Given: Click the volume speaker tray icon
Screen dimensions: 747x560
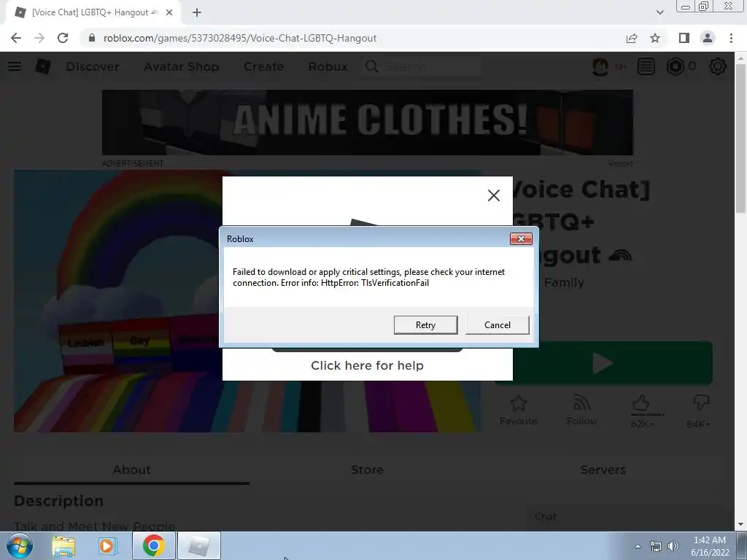Looking at the screenshot, I should point(673,546).
